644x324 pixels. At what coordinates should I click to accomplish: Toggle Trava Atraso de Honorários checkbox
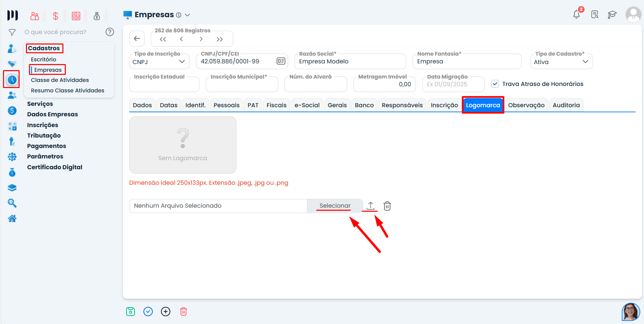tap(495, 84)
